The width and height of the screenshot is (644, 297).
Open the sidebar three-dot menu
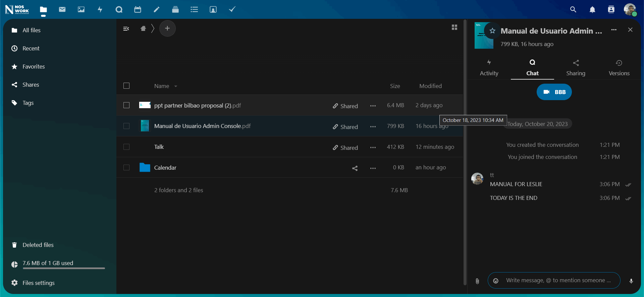pyautogui.click(x=614, y=30)
